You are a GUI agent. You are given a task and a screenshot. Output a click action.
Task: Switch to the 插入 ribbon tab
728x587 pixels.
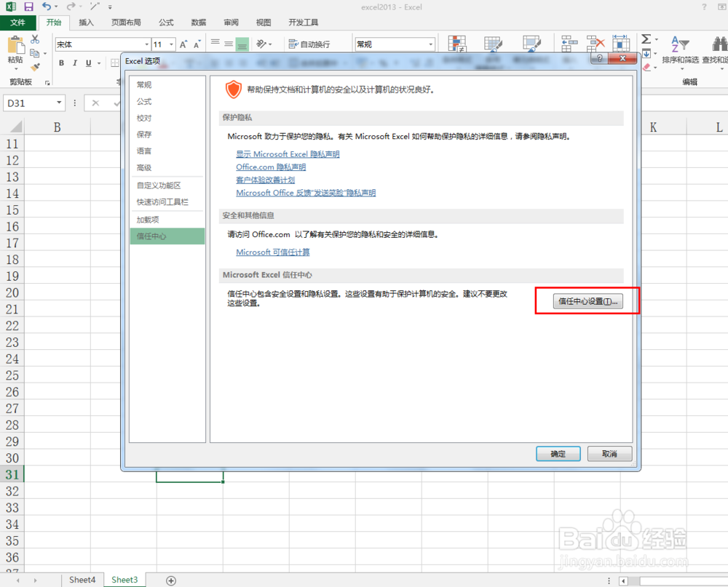pos(86,22)
